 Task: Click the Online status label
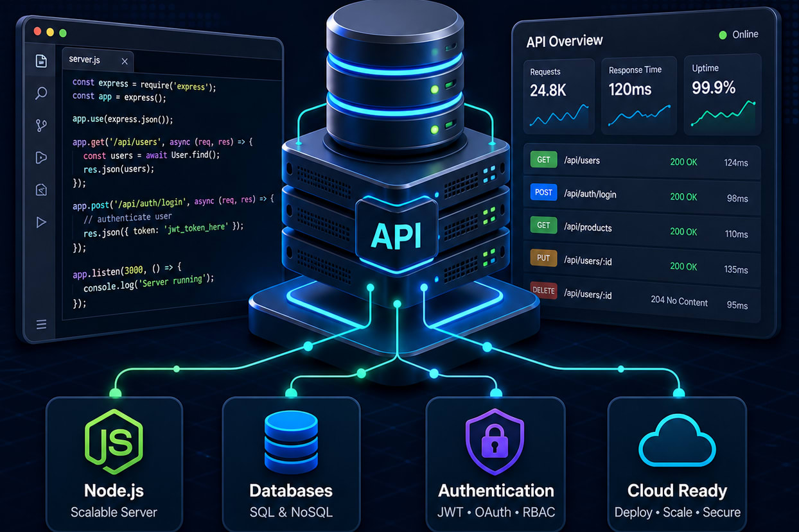coord(745,35)
